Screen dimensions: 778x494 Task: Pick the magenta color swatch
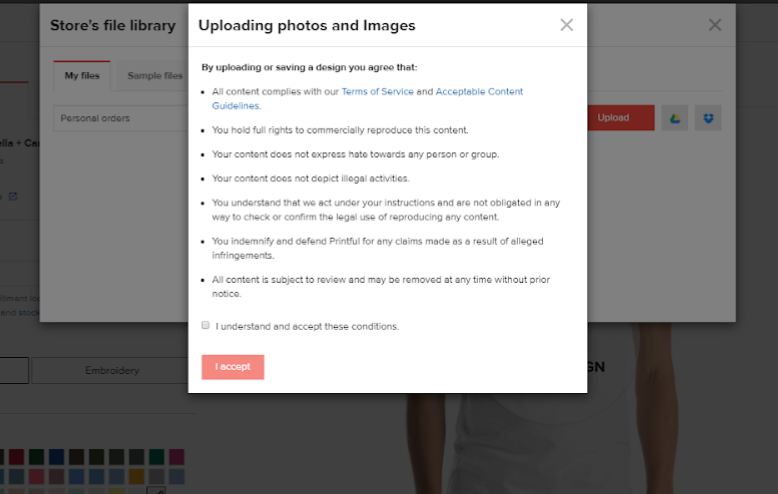tap(176, 457)
